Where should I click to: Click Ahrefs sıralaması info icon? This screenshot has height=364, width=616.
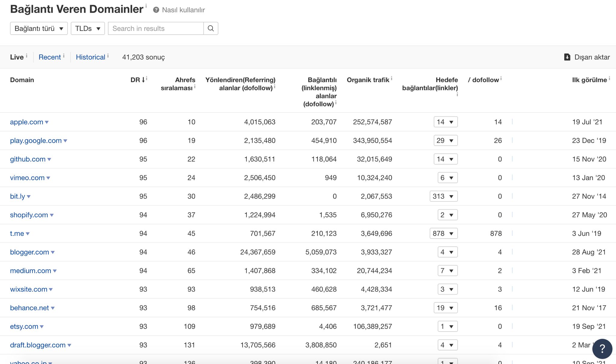pos(195,87)
